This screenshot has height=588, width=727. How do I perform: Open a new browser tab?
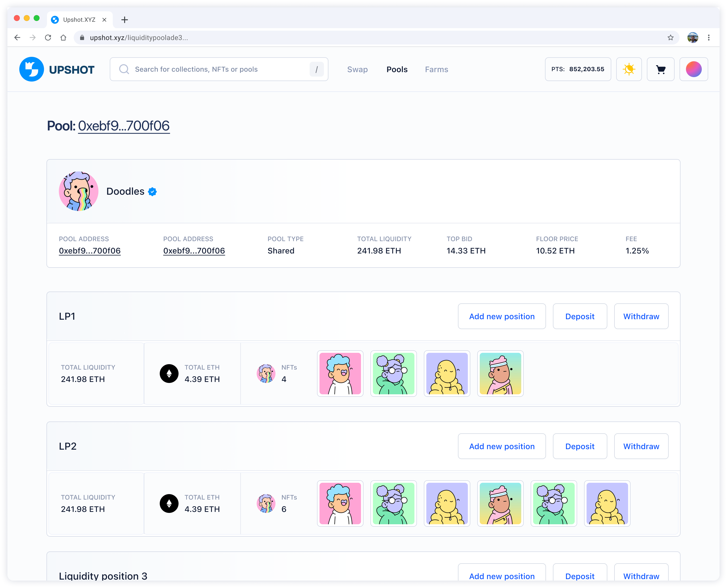pos(125,20)
